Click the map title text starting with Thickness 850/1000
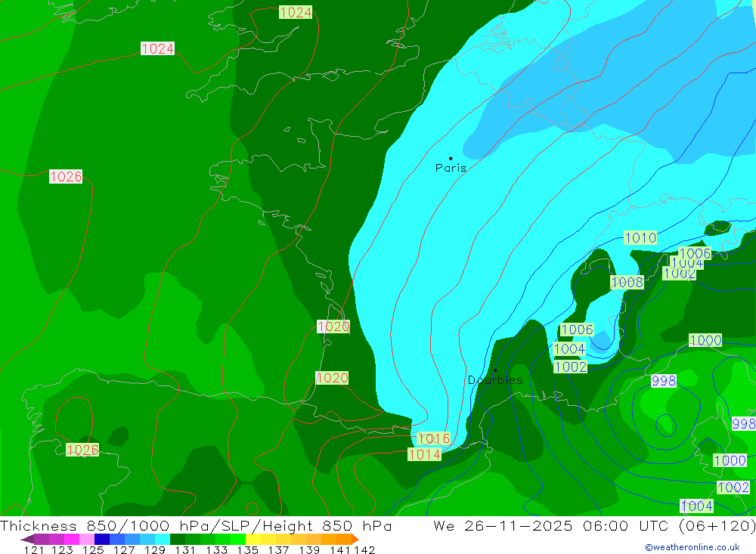The height and width of the screenshot is (554, 756). click(196, 525)
